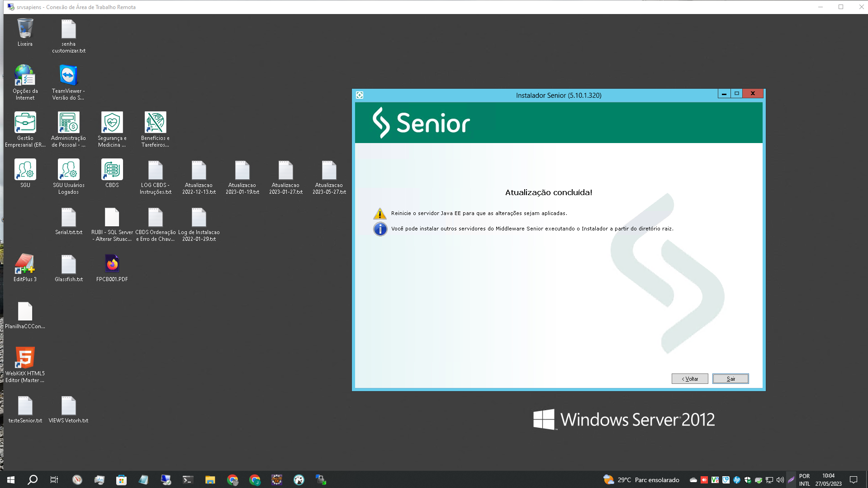This screenshot has width=868, height=488.
Task: Open the FPCB001.PDF file icon
Action: tap(112, 268)
